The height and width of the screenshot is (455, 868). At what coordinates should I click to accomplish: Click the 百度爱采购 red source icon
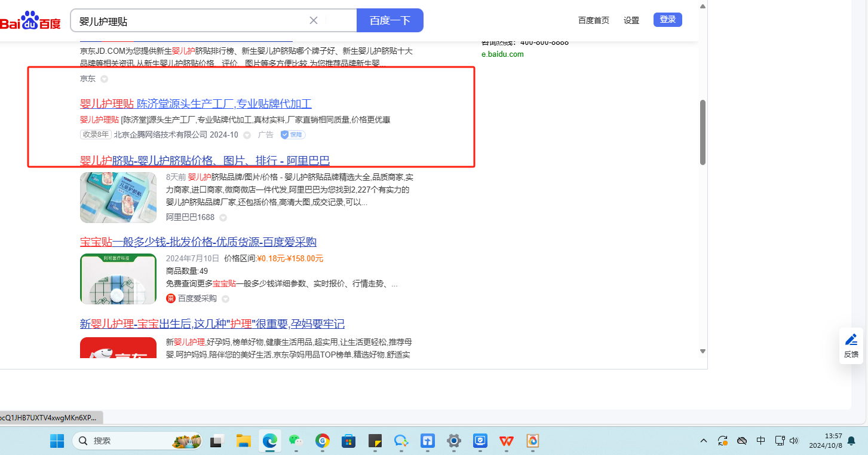(171, 298)
